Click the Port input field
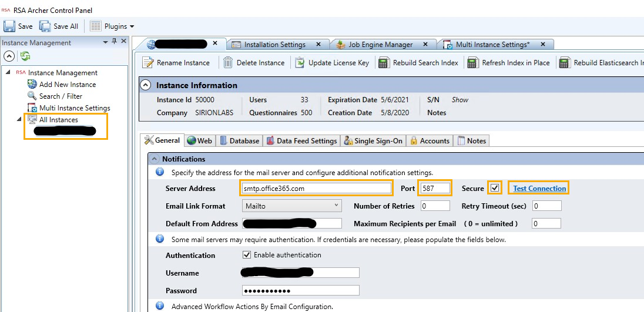 pos(435,189)
